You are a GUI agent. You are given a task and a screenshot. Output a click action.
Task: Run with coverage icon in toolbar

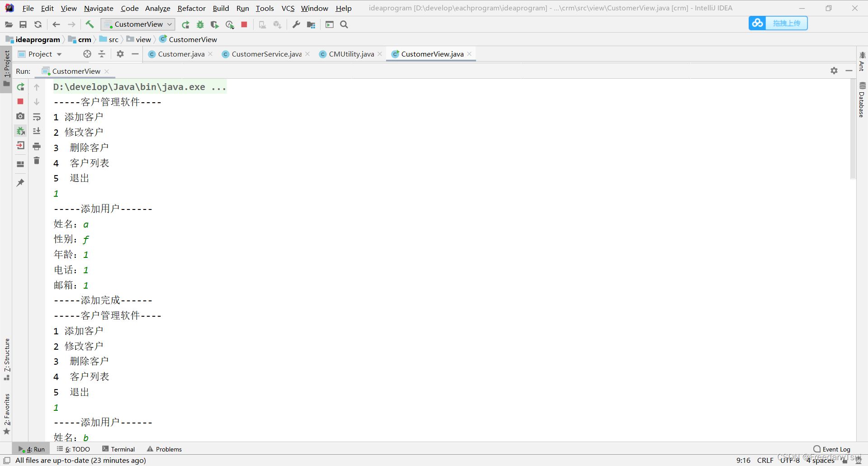[x=215, y=24]
